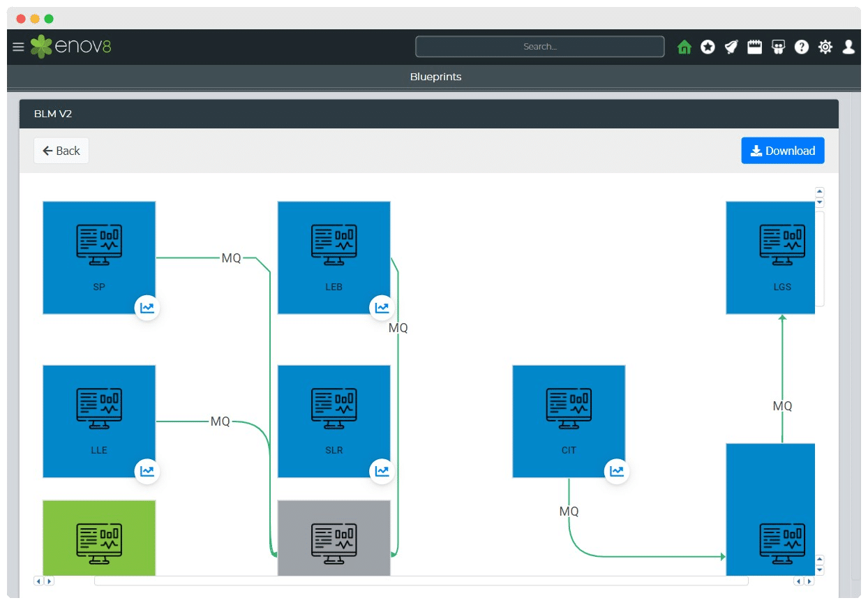Click the chart badge on CIT node
Screen dimensions: 868x605
[x=617, y=471]
